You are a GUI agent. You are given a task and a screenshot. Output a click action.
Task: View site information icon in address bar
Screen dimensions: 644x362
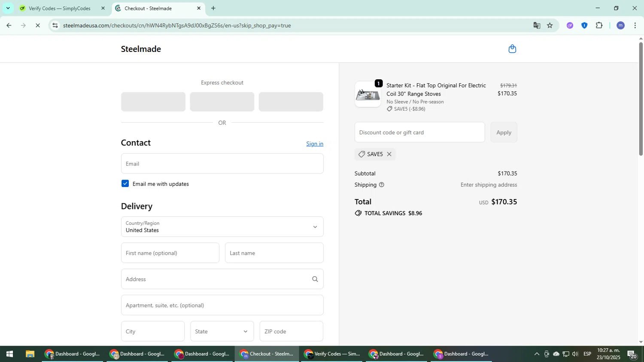click(55, 26)
